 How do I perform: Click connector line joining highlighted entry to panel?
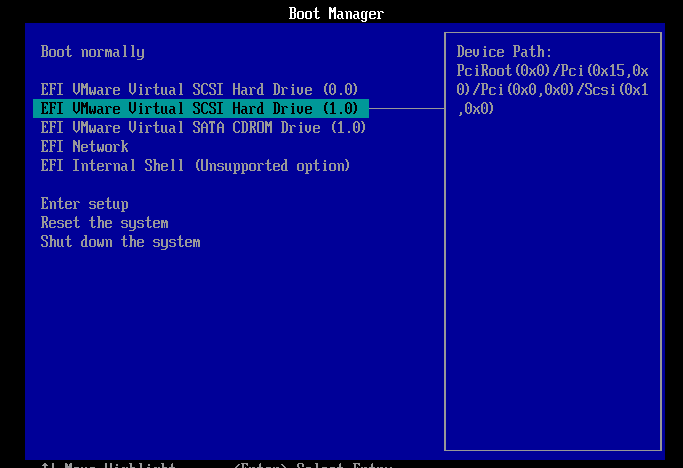coord(406,109)
